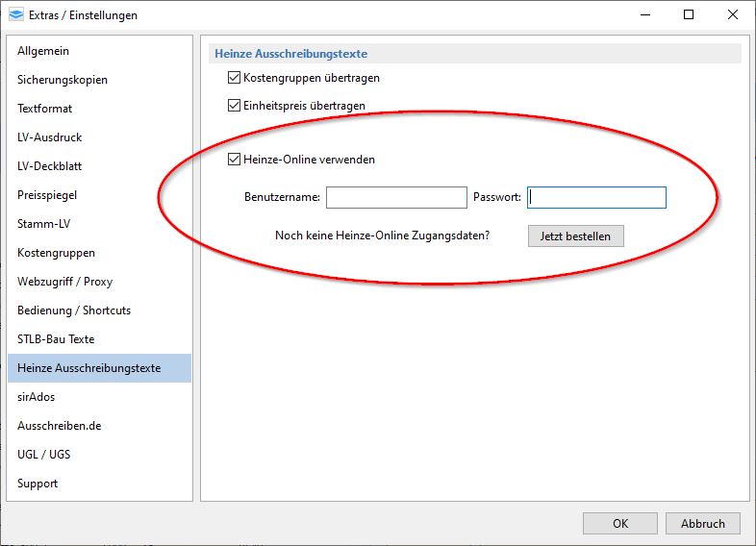Select Sicherungskopien in the sidebar

(x=99, y=80)
